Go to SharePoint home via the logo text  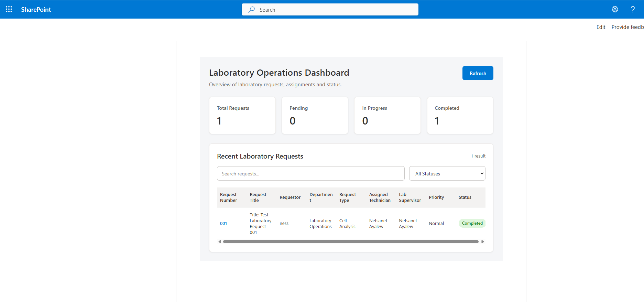(x=36, y=10)
